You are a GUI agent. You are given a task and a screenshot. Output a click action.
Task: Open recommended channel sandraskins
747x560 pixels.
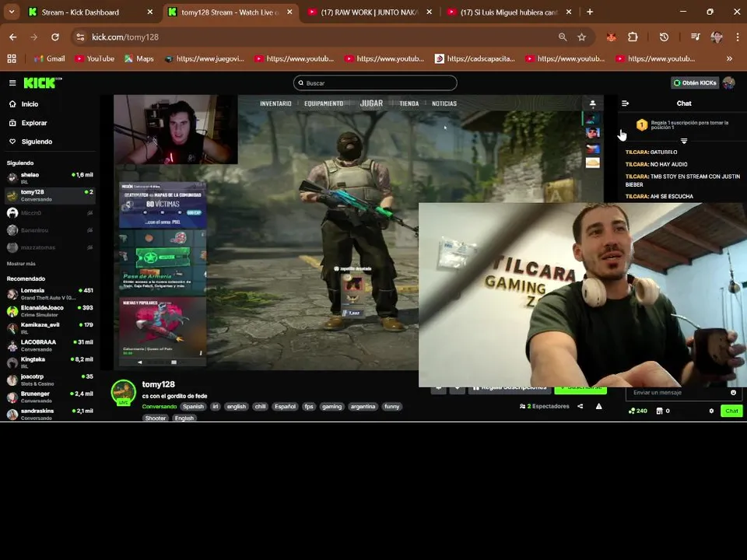(50, 414)
